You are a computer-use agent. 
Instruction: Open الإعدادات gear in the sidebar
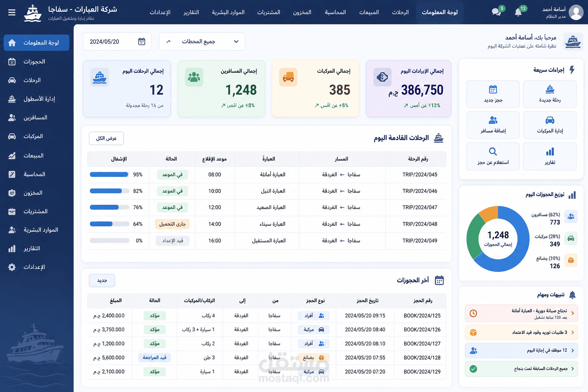point(12,267)
